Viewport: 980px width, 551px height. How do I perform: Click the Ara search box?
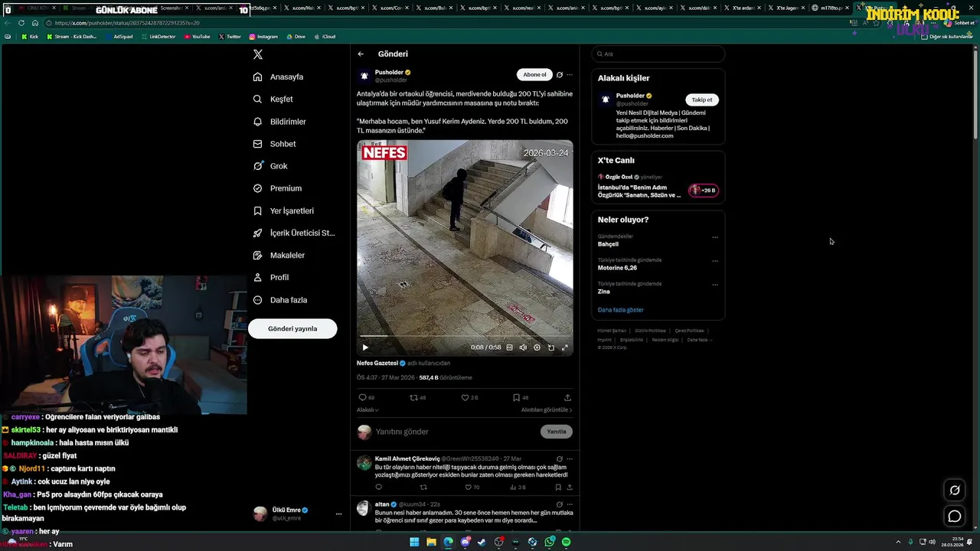pos(658,54)
